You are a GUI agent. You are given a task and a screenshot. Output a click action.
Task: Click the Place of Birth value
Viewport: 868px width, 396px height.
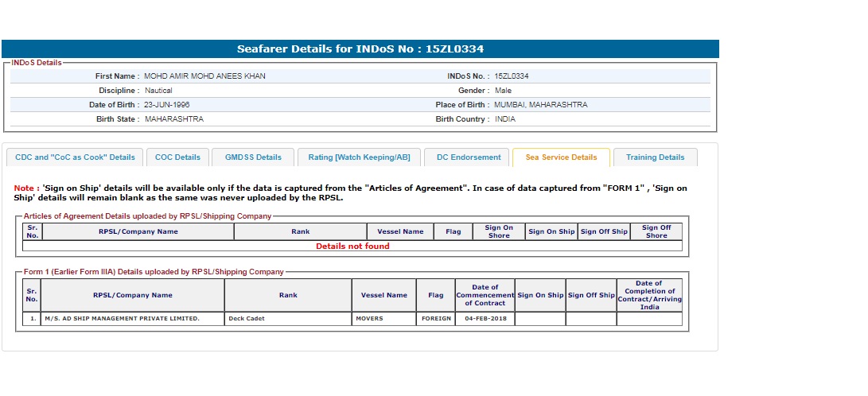click(540, 105)
